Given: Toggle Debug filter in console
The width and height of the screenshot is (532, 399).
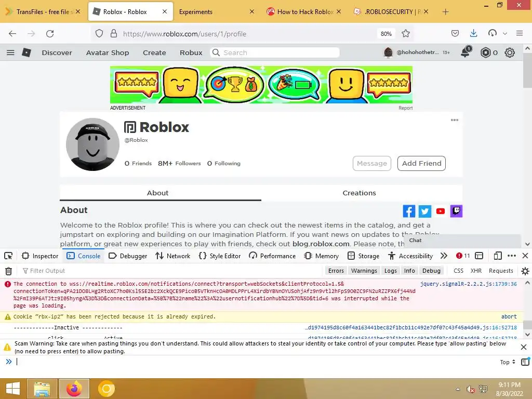Looking at the screenshot, I should (431, 271).
